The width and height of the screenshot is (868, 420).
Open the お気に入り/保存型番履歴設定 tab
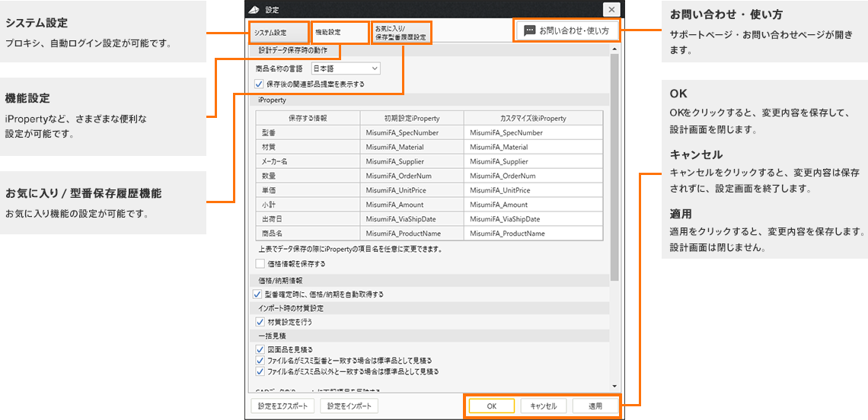point(402,33)
